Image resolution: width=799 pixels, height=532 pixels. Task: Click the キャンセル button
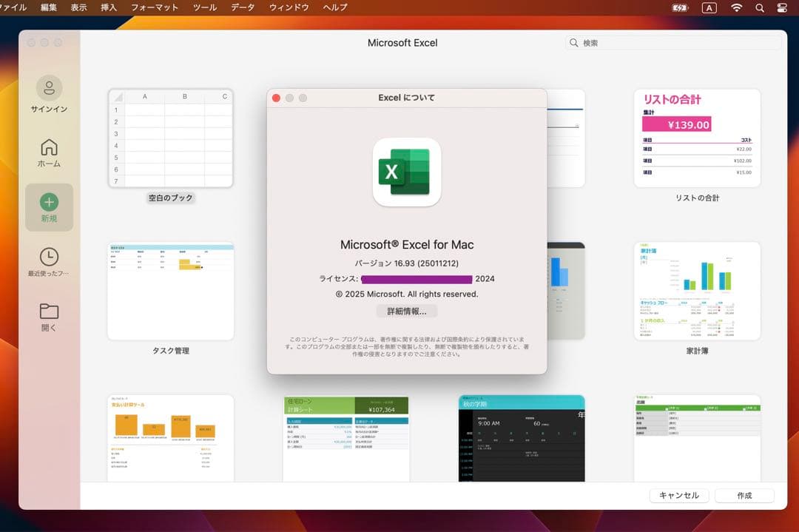point(679,495)
